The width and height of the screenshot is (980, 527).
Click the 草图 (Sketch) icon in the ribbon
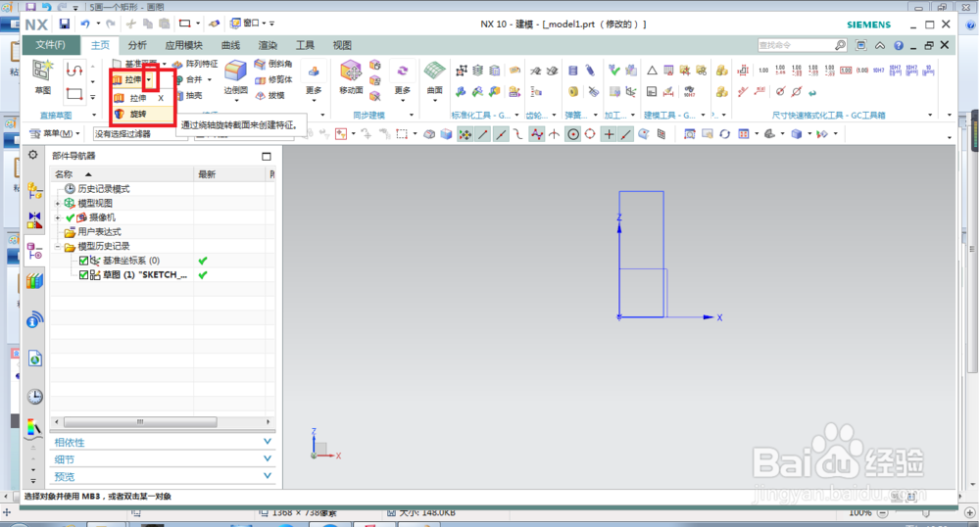point(42,76)
